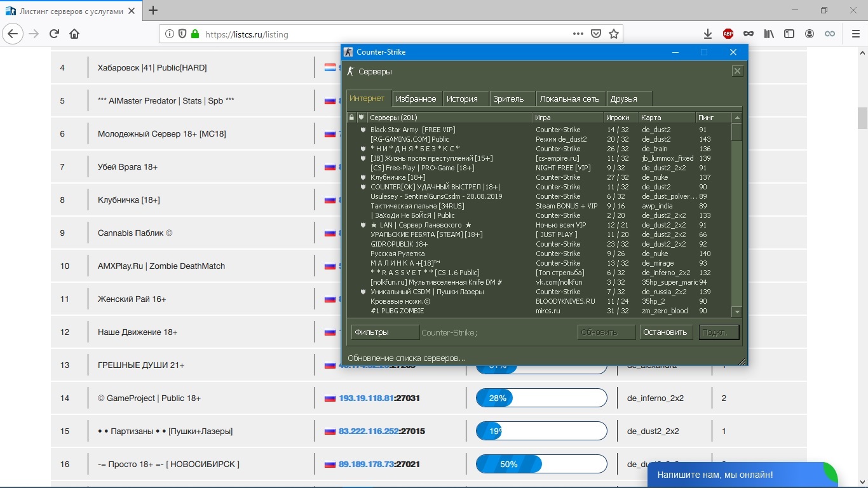868x488 pixels.
Task: Click the browser Back arrow
Action: (x=13, y=34)
